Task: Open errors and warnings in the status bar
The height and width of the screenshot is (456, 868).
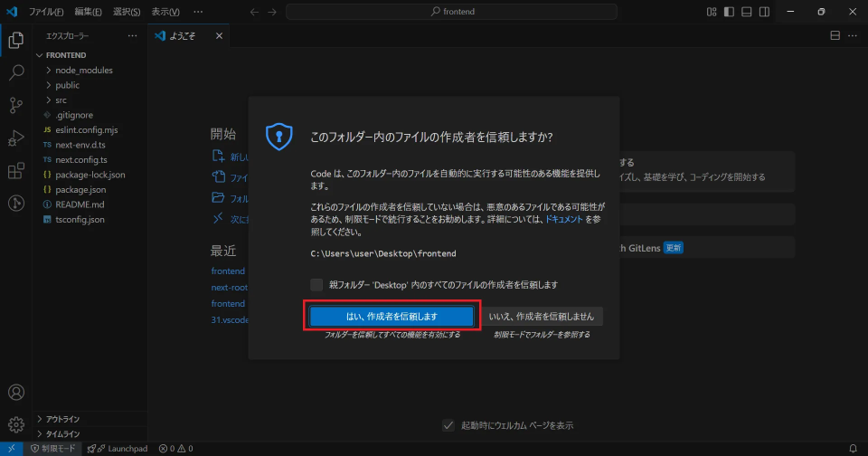Action: click(176, 448)
